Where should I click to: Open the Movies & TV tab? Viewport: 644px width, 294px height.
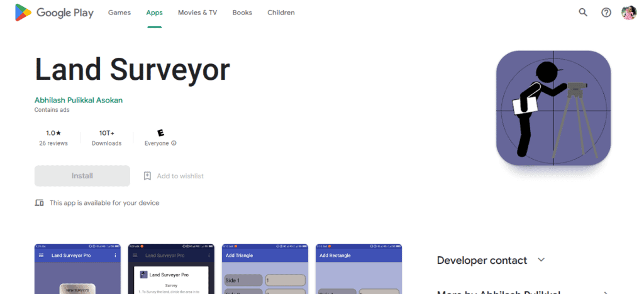coord(197,13)
